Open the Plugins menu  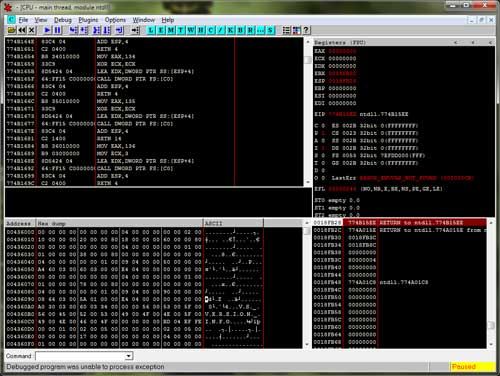coord(88,20)
